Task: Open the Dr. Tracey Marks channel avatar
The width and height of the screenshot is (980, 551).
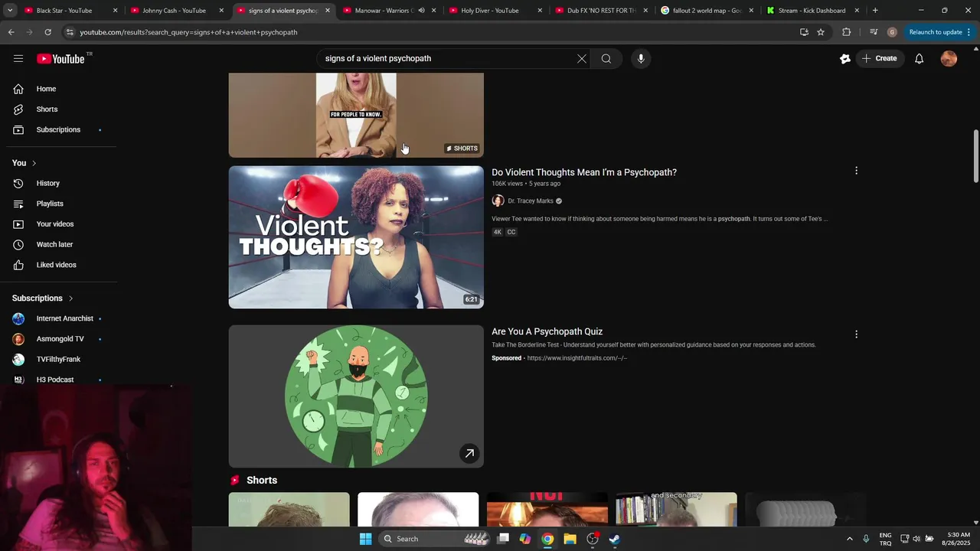Action: click(498, 201)
